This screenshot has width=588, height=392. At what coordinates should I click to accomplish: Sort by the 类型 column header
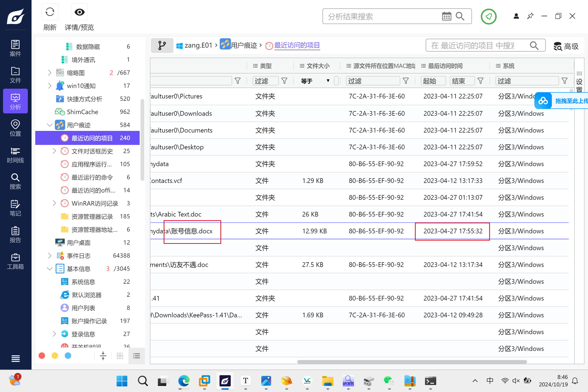pos(266,66)
